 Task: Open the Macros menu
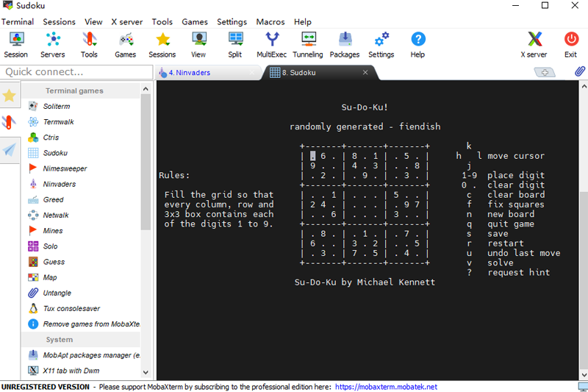click(270, 22)
